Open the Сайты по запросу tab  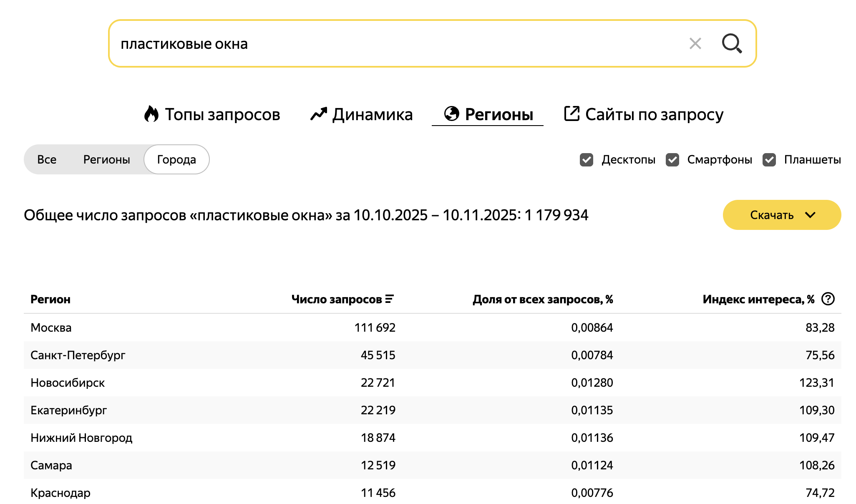point(654,114)
